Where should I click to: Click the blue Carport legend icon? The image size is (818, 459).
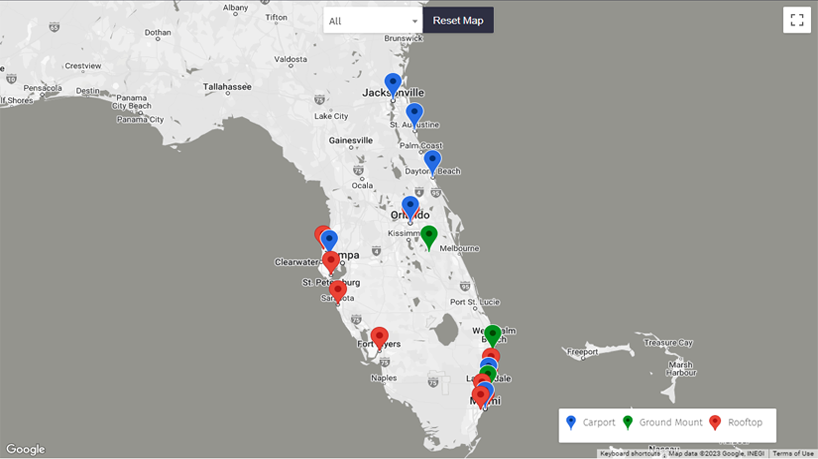click(x=571, y=422)
